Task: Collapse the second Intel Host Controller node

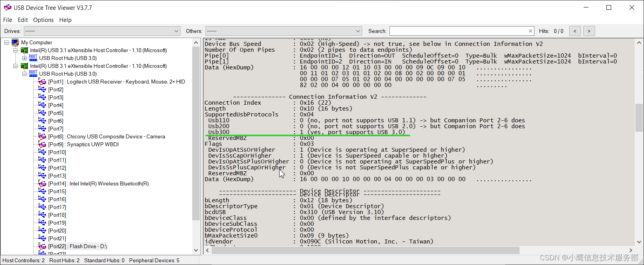Action: (x=15, y=66)
